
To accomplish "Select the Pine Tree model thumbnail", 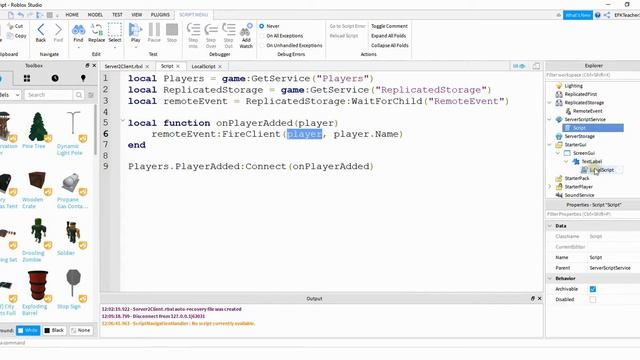I will pos(38,127).
